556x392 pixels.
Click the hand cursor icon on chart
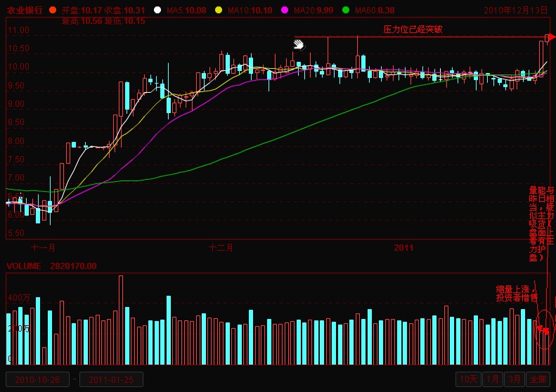coord(299,45)
